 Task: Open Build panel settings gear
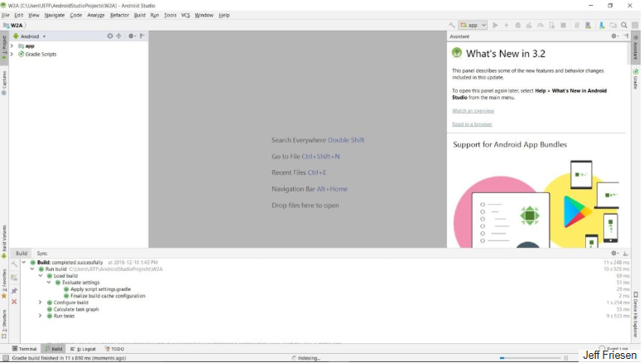coord(614,254)
